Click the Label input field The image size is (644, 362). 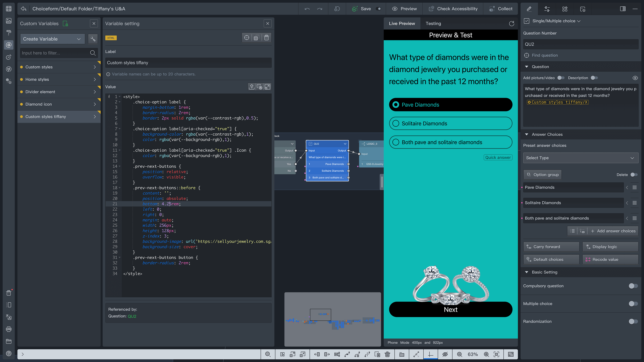188,63
